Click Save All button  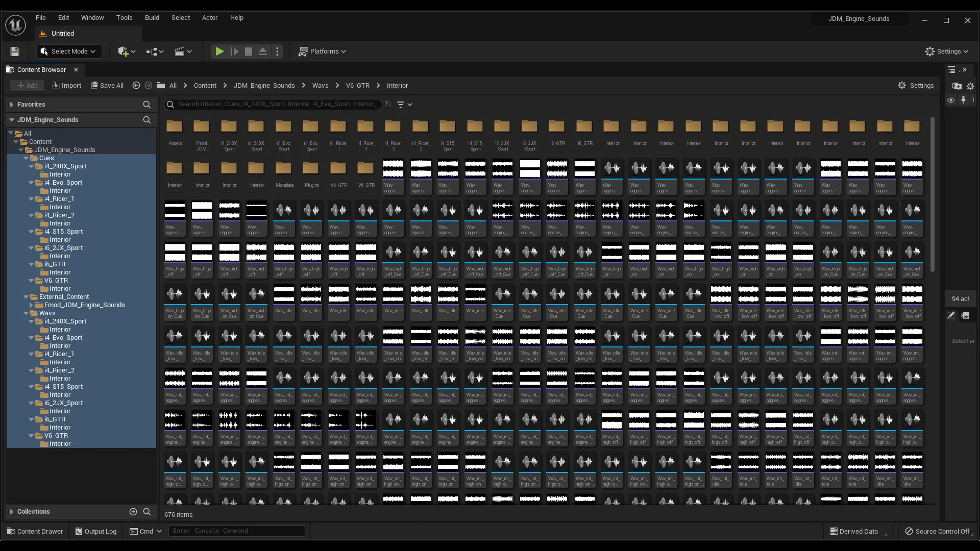107,86
